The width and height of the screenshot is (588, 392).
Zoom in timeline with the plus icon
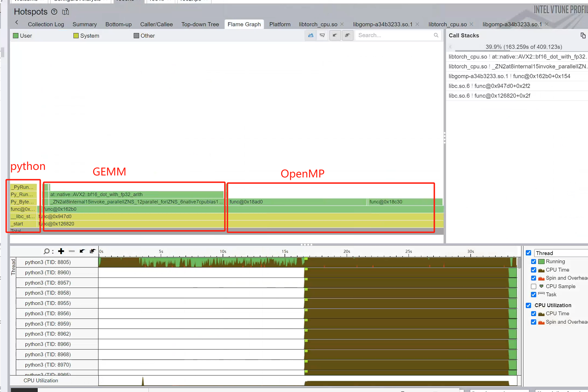tap(61, 251)
